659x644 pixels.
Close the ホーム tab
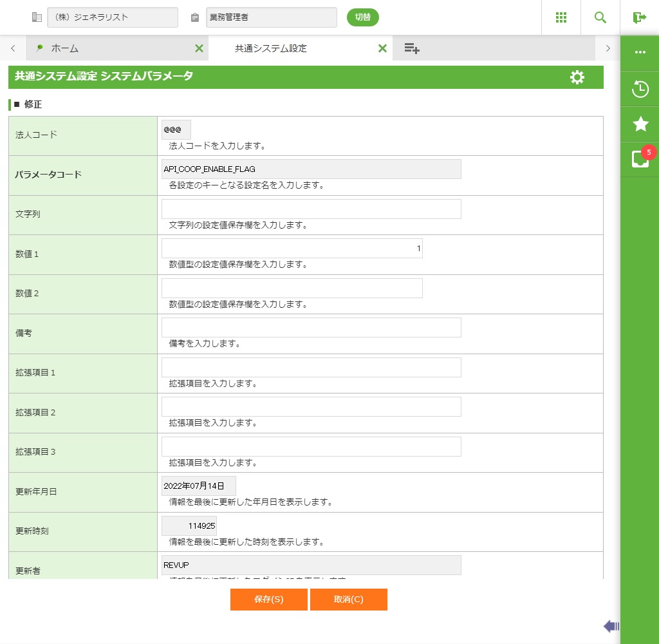(x=199, y=48)
